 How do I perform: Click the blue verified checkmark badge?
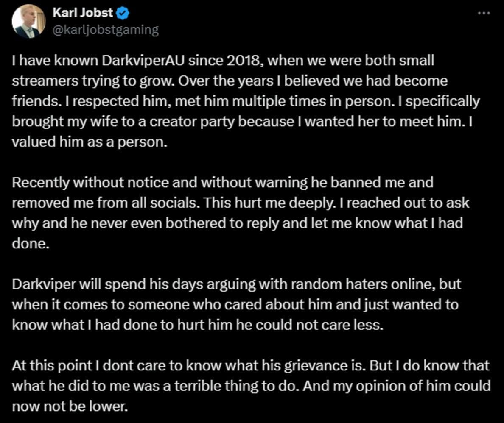pos(122,12)
